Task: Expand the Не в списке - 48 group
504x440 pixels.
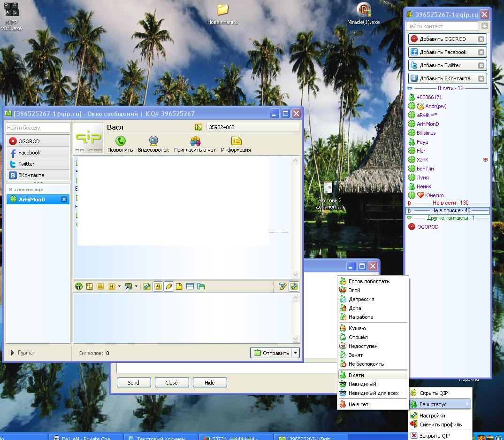Action: 410,211
